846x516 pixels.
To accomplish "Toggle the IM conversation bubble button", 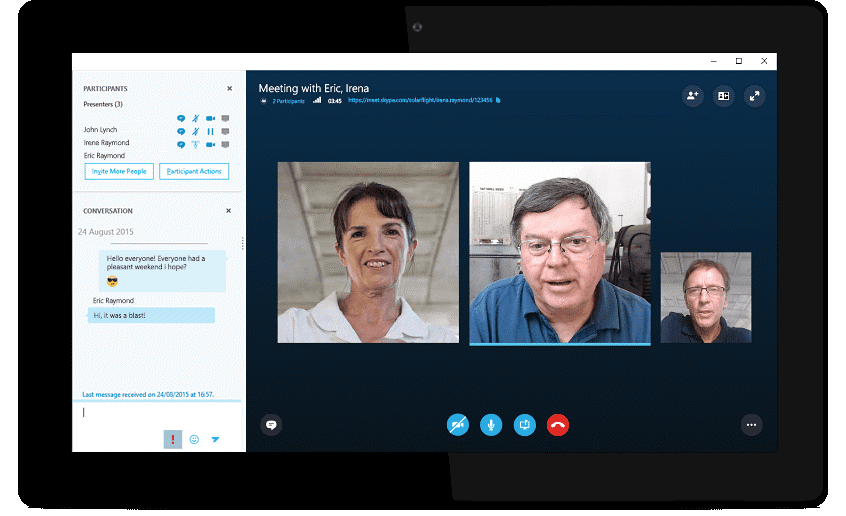I will point(271,425).
